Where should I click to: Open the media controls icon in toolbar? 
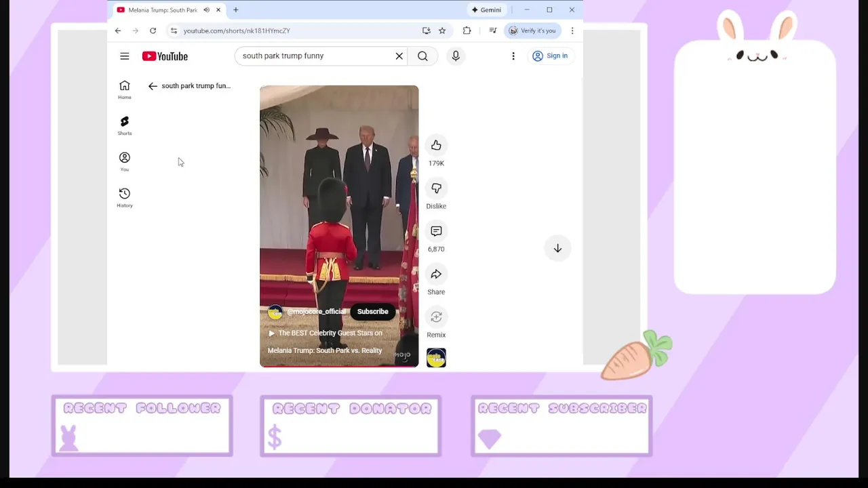493,30
